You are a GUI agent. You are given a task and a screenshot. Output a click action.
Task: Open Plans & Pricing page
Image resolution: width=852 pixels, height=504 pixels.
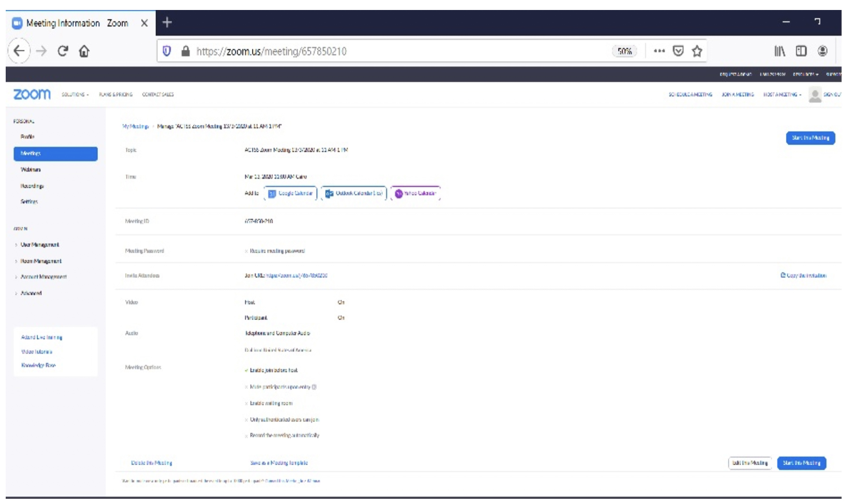click(116, 94)
